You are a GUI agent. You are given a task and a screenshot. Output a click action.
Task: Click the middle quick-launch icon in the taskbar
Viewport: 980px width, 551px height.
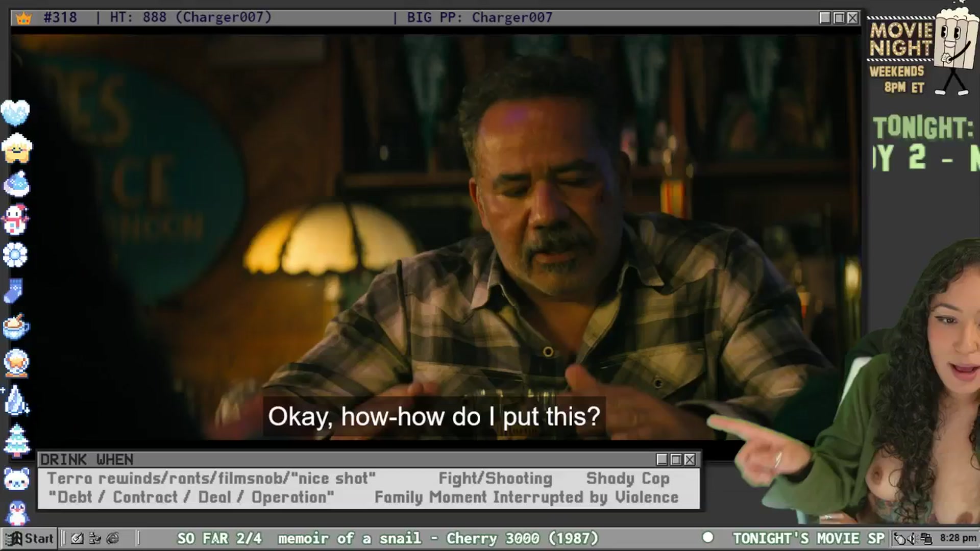pyautogui.click(x=95, y=538)
